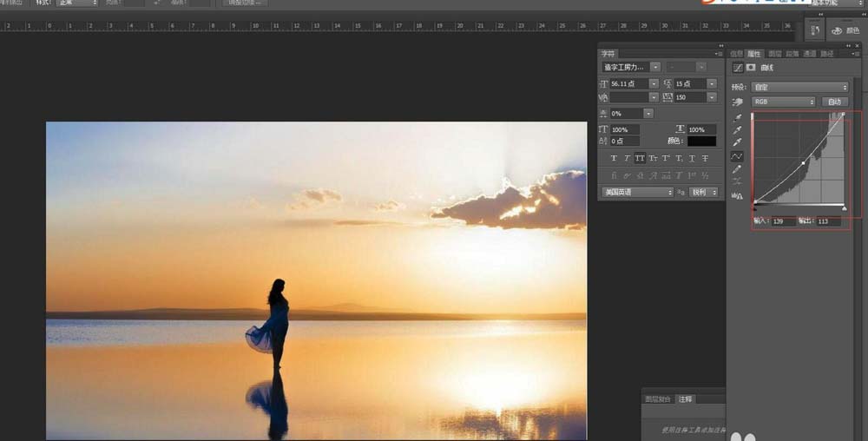Screen dimensions: 868x441
Task: Open the RGB channel dropdown
Action: [x=783, y=102]
